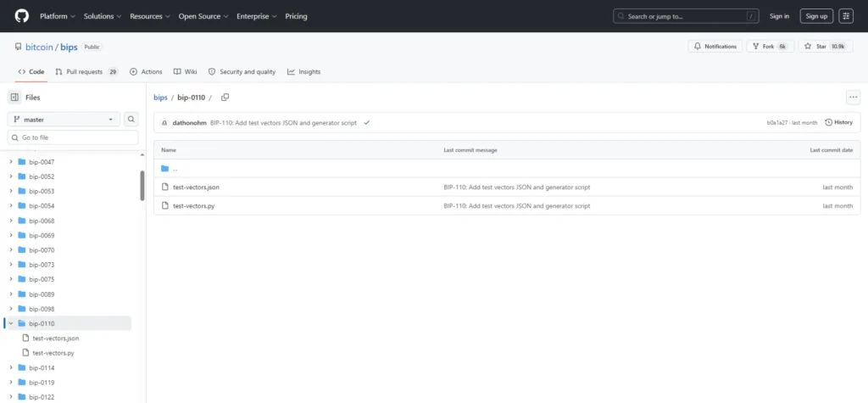Expand the bip-0075 folder chevron
Screen dimensions: 868x403
click(x=11, y=279)
